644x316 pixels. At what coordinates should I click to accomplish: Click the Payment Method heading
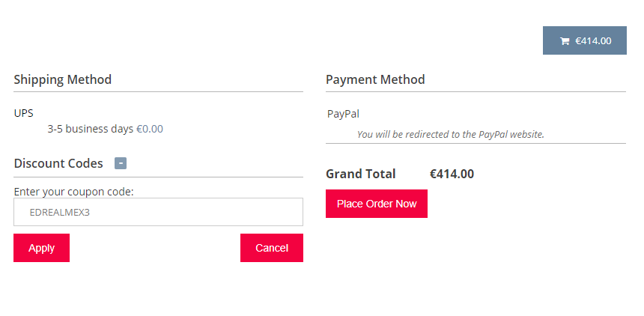[375, 79]
